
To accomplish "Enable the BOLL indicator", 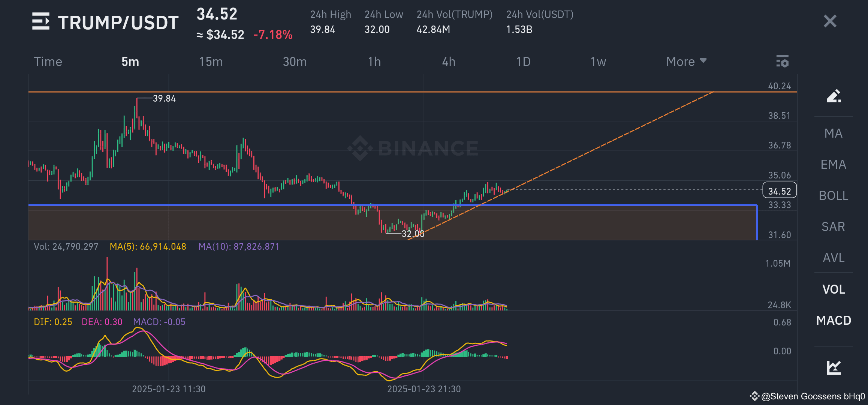I will click(x=833, y=195).
